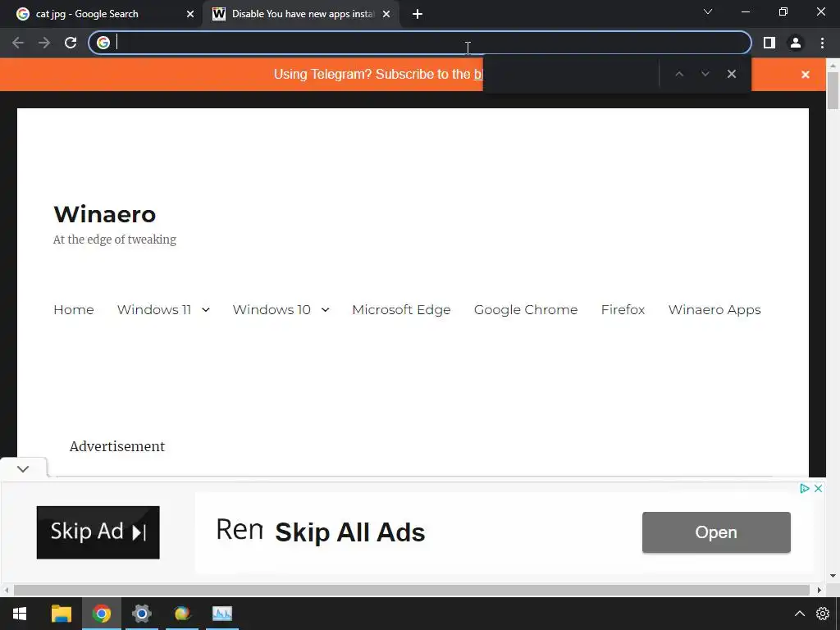This screenshot has height=630, width=840.
Task: Open the Windows 11 menu item
Action: [154, 309]
